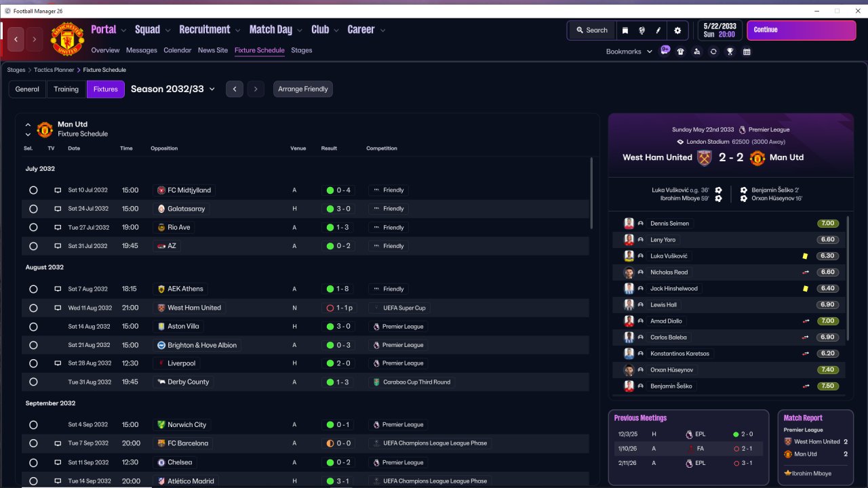
Task: Expand the Match Day menu chevron
Action: click(299, 30)
